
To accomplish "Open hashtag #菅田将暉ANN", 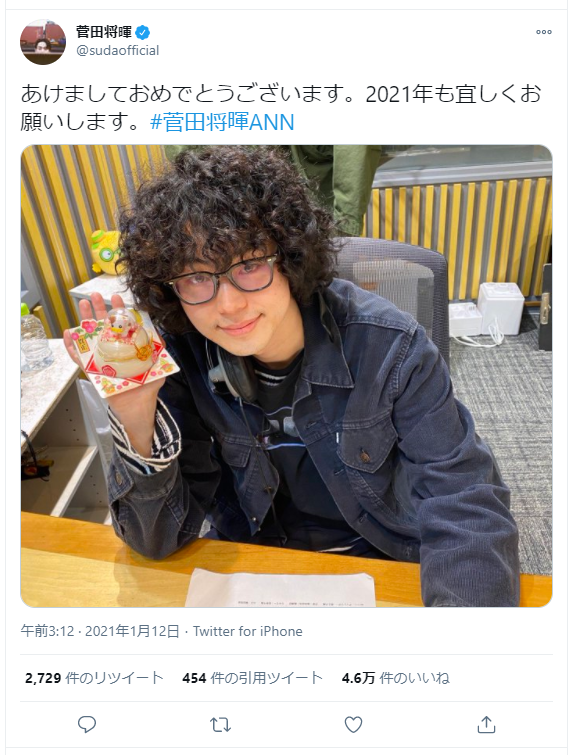I will (222, 122).
